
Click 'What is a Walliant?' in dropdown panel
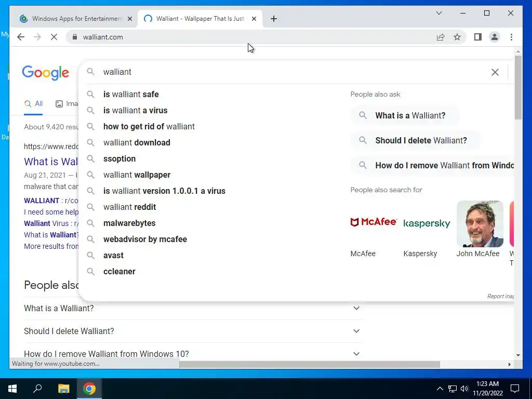tap(405, 115)
